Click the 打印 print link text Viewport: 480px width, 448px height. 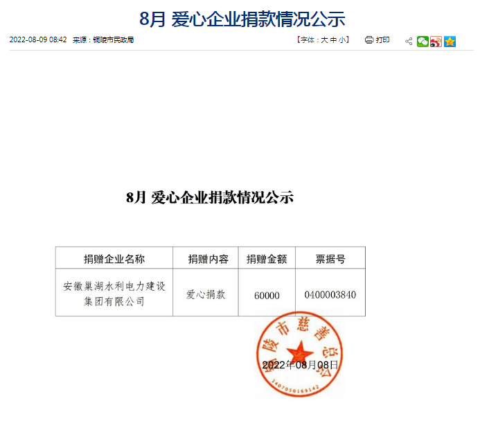pyautogui.click(x=382, y=40)
